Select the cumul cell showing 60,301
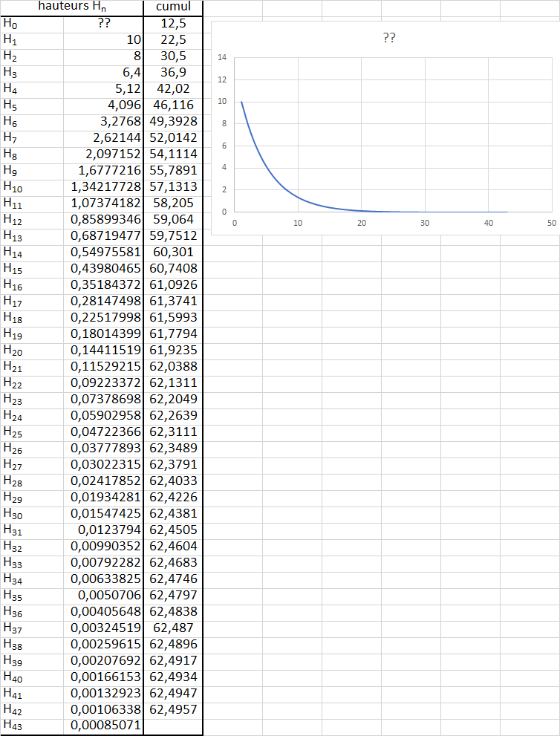 tap(172, 251)
